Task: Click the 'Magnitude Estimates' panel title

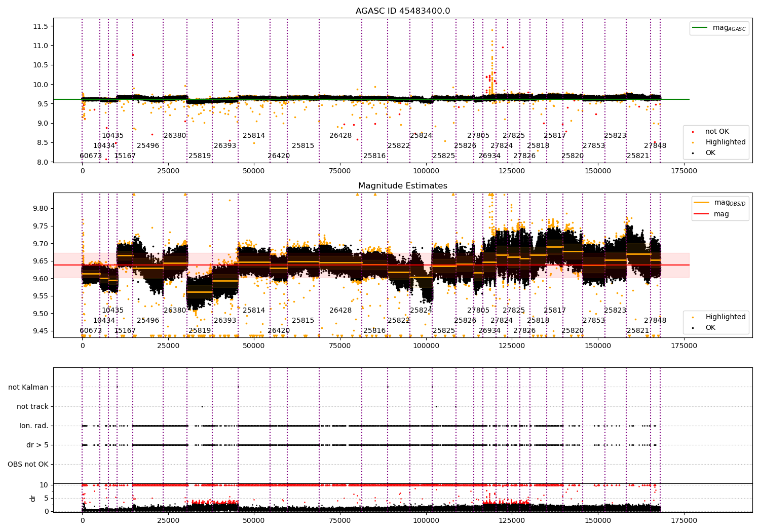Action: point(403,186)
